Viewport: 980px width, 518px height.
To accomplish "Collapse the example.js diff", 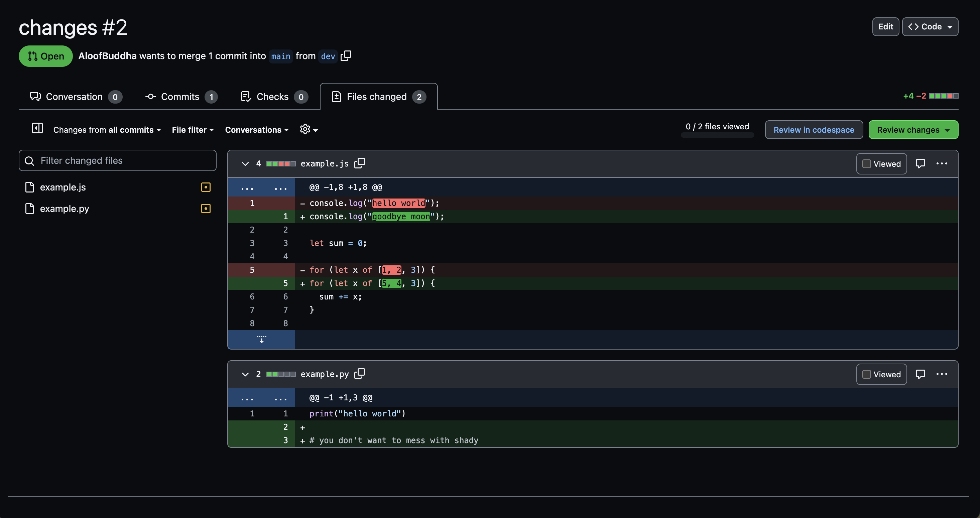I will pyautogui.click(x=245, y=163).
